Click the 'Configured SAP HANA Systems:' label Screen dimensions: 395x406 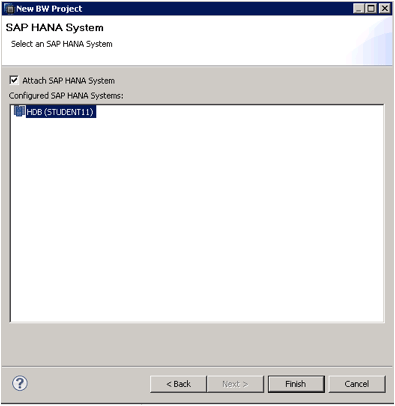pos(66,96)
